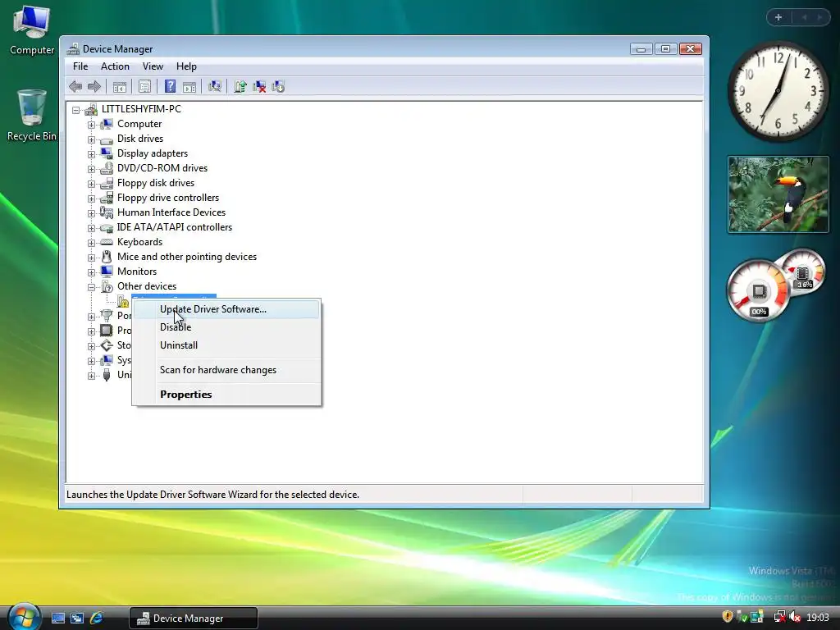Image resolution: width=840 pixels, height=630 pixels.
Task: Click the network tray icon with red X
Action: click(x=779, y=617)
